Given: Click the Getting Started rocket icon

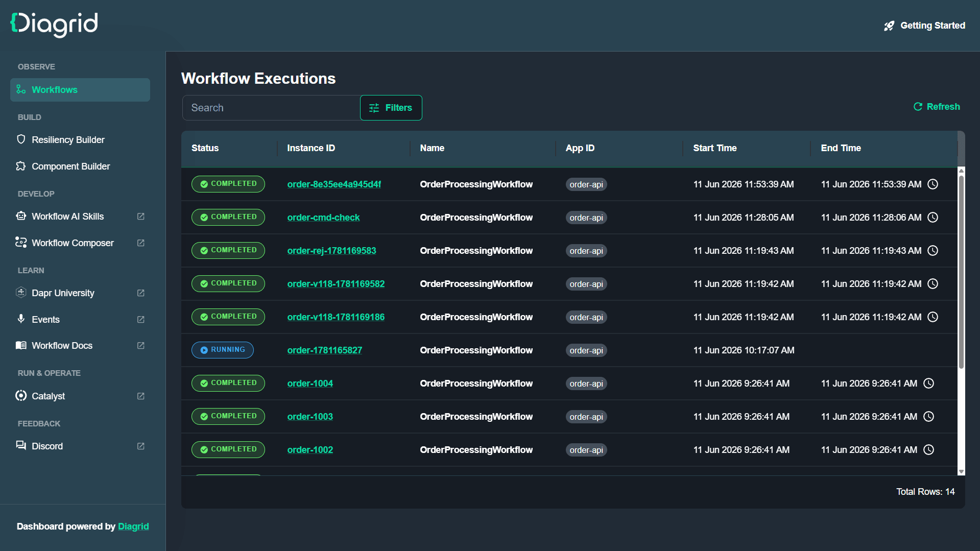Looking at the screenshot, I should [x=889, y=26].
